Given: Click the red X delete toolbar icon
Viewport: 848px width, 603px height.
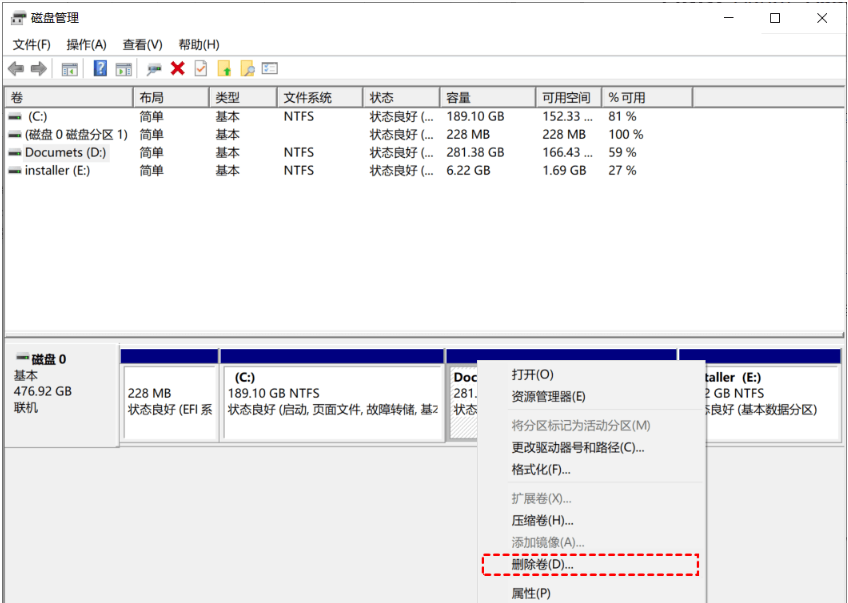Looking at the screenshot, I should [x=177, y=68].
